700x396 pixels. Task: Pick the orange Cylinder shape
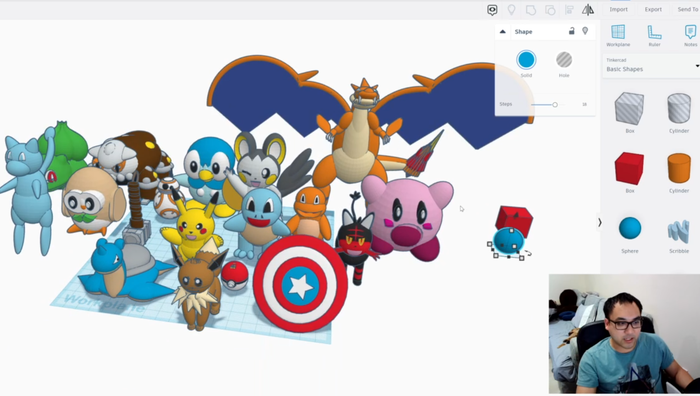tap(679, 168)
